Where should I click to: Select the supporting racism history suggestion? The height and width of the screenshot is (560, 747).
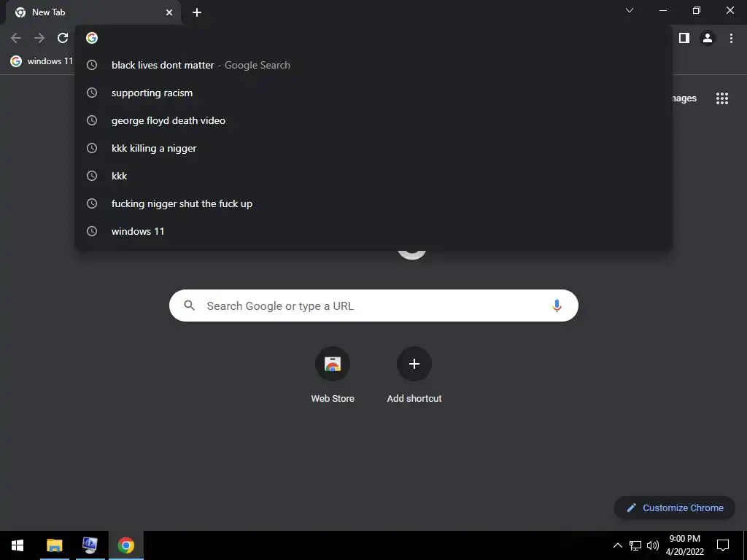coord(373,93)
